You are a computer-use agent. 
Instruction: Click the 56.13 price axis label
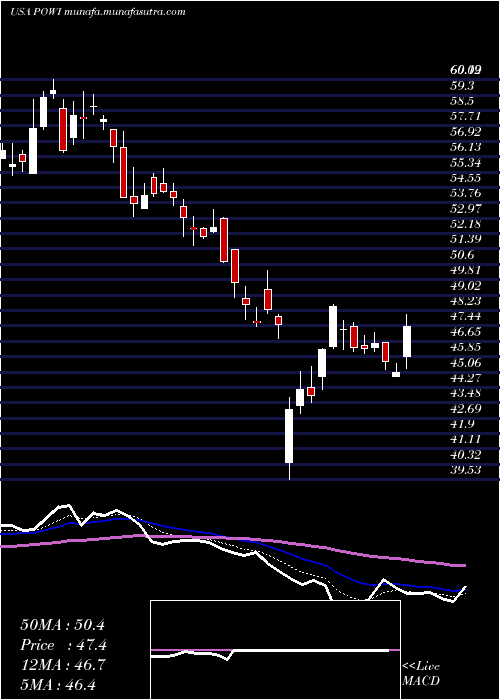(x=467, y=147)
